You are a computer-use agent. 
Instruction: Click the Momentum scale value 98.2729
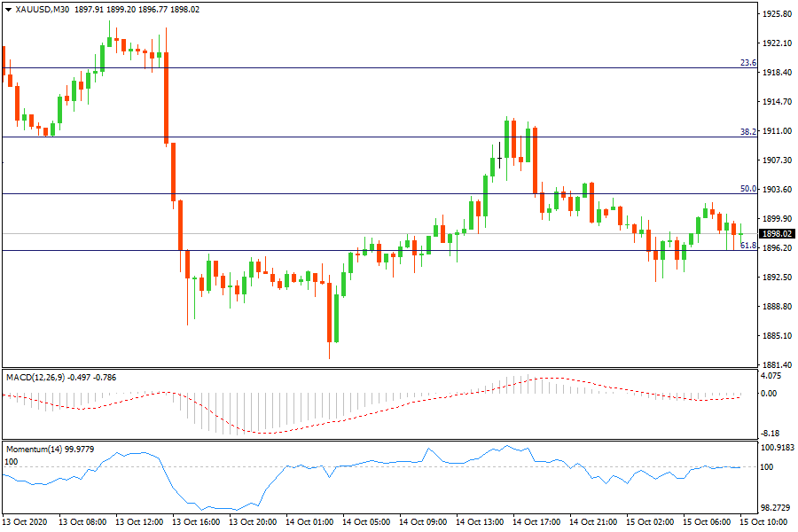pyautogui.click(x=777, y=508)
